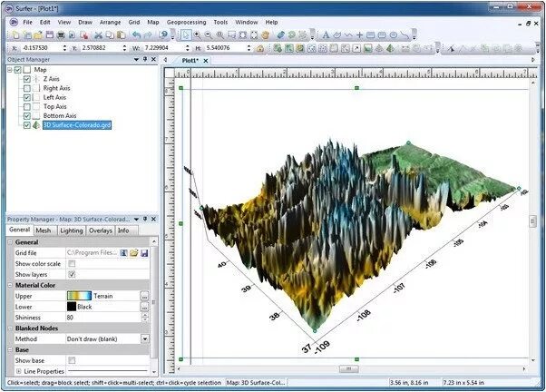Click the Lower Black color swatch
Image resolution: width=546 pixels, height=392 pixels.
point(72,307)
